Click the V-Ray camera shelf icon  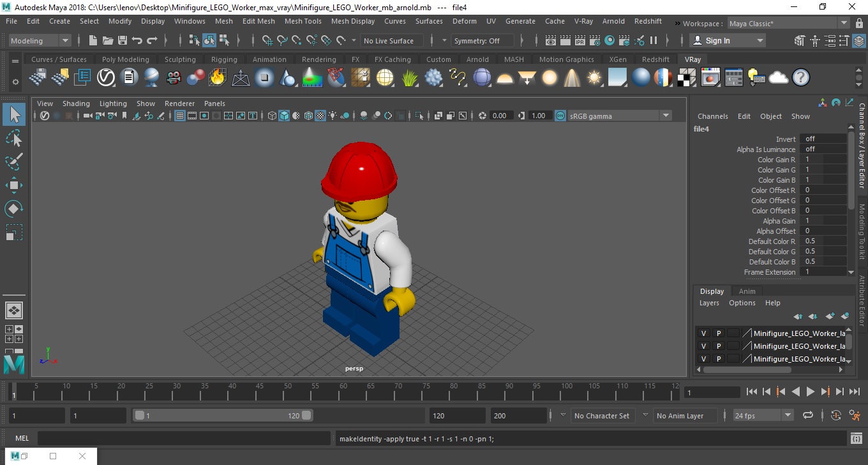174,78
